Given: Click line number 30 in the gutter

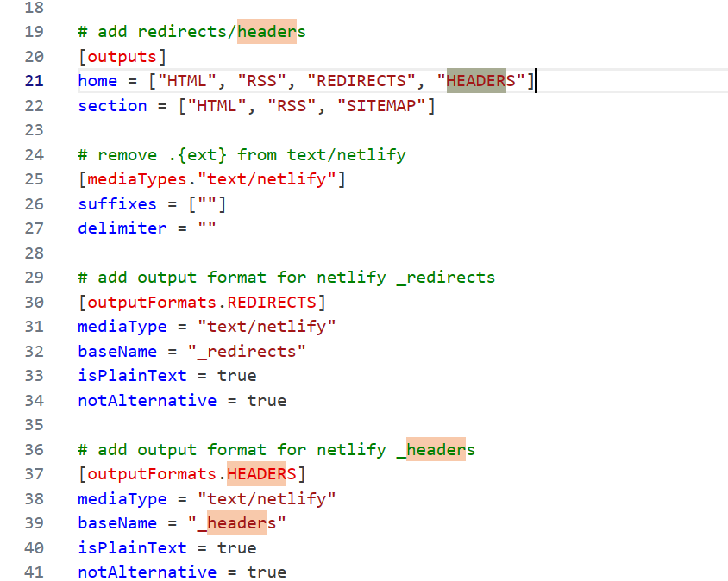Looking at the screenshot, I should (x=33, y=302).
